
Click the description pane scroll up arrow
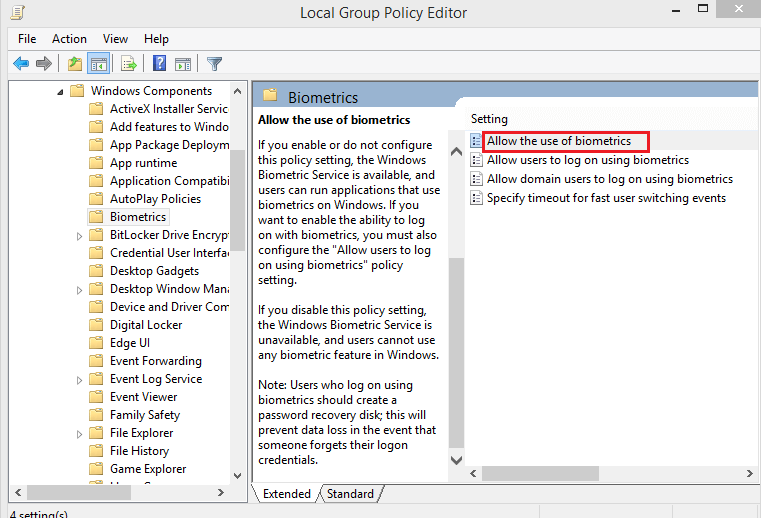click(456, 151)
